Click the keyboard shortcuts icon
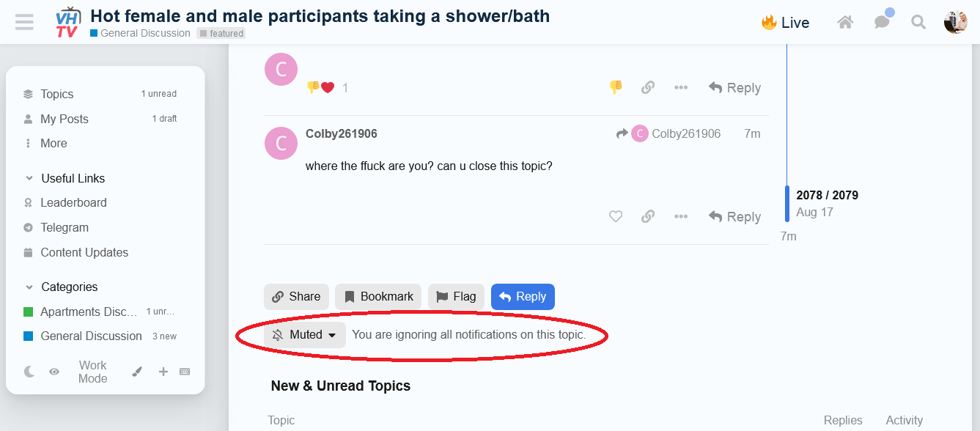The width and height of the screenshot is (980, 431). pos(185,372)
